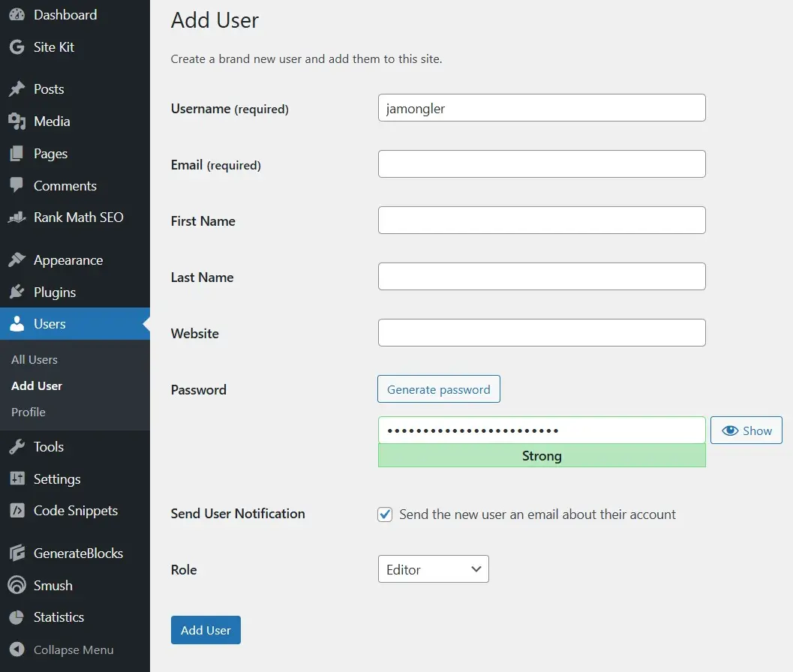This screenshot has height=672, width=793.
Task: Click the Strong password strength bar
Action: pyautogui.click(x=542, y=456)
